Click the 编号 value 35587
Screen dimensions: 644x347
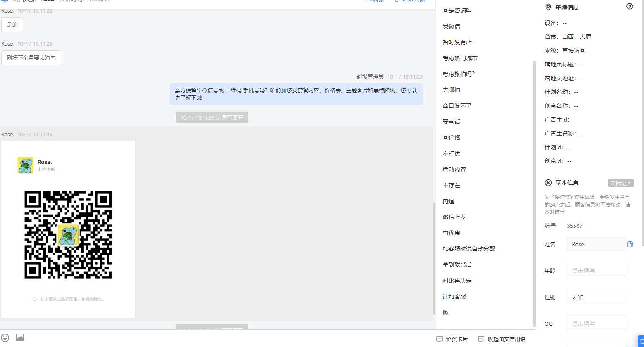tap(575, 226)
